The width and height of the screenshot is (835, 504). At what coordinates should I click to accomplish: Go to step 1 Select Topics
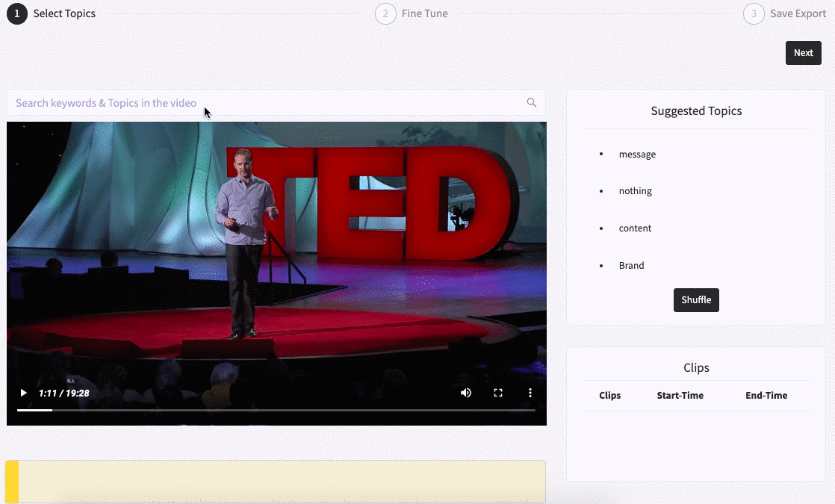pos(51,13)
